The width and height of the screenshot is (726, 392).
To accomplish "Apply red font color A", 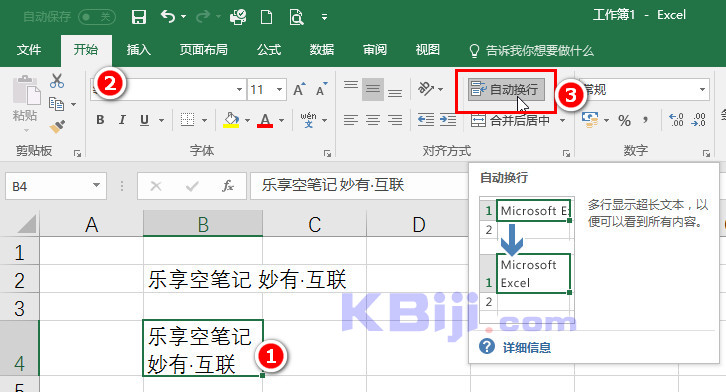I will pyautogui.click(x=265, y=120).
